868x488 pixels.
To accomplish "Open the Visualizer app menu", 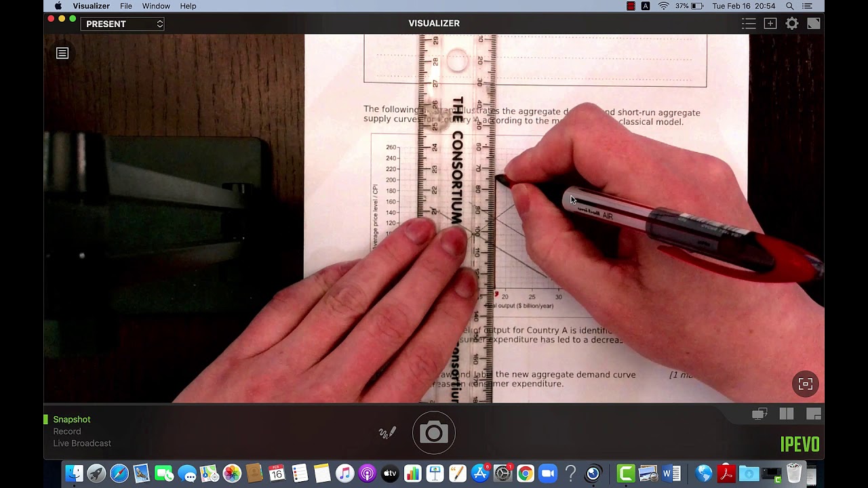I will [x=91, y=6].
